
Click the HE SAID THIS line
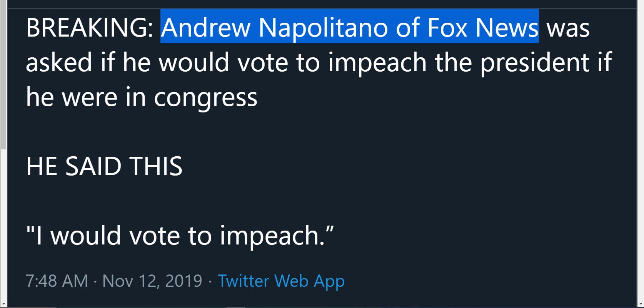pos(104,166)
